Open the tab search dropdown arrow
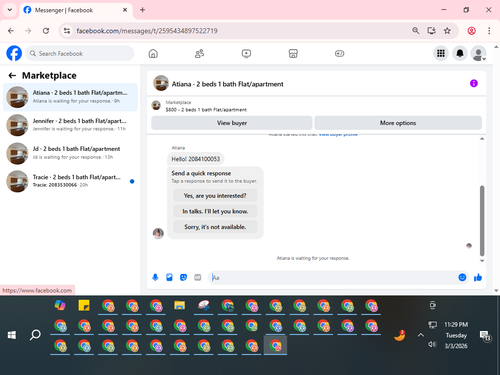500x375 pixels. click(10, 10)
